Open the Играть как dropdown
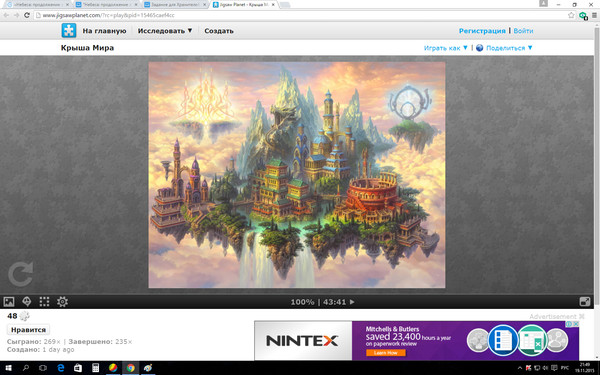This screenshot has width=600, height=375. click(x=446, y=48)
